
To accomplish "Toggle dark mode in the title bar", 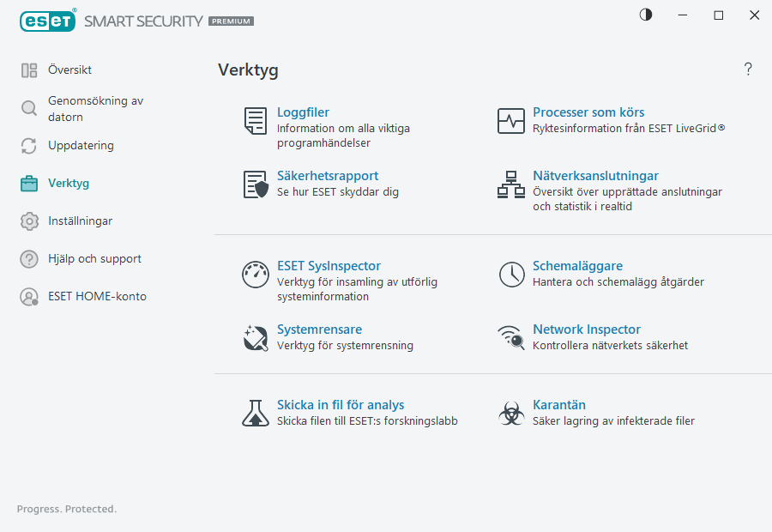I will point(645,15).
